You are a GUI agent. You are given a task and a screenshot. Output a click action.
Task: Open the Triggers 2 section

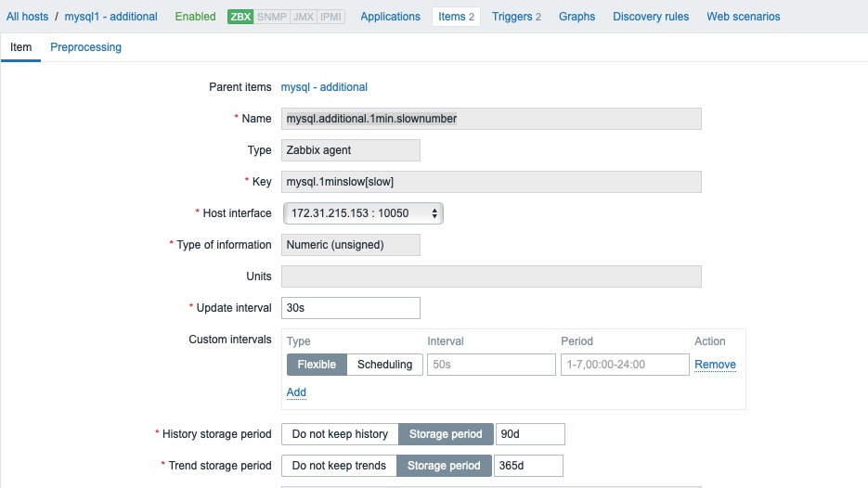516,17
